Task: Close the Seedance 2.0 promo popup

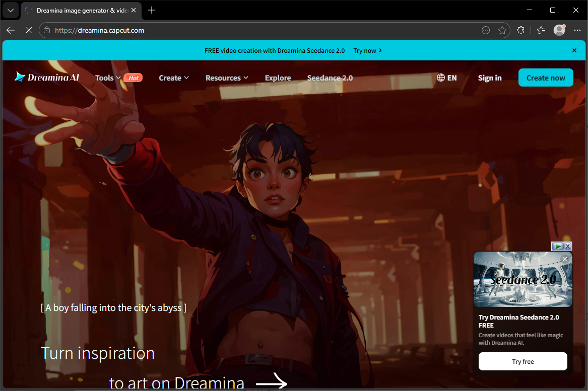Action: tap(564, 259)
